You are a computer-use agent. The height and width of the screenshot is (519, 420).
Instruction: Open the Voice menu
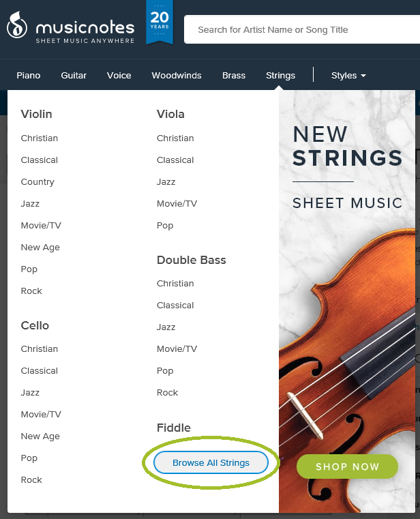119,76
